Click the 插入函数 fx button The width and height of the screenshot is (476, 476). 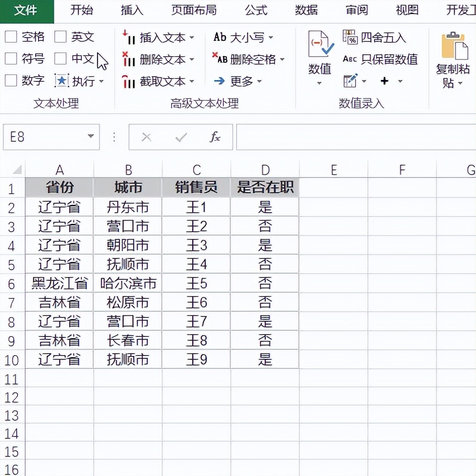coord(216,138)
